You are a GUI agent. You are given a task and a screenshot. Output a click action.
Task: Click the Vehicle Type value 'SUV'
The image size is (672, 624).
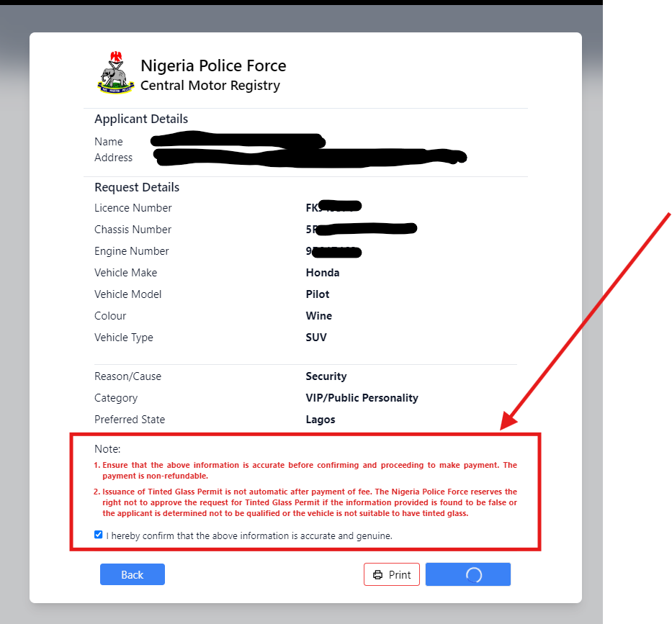click(316, 338)
